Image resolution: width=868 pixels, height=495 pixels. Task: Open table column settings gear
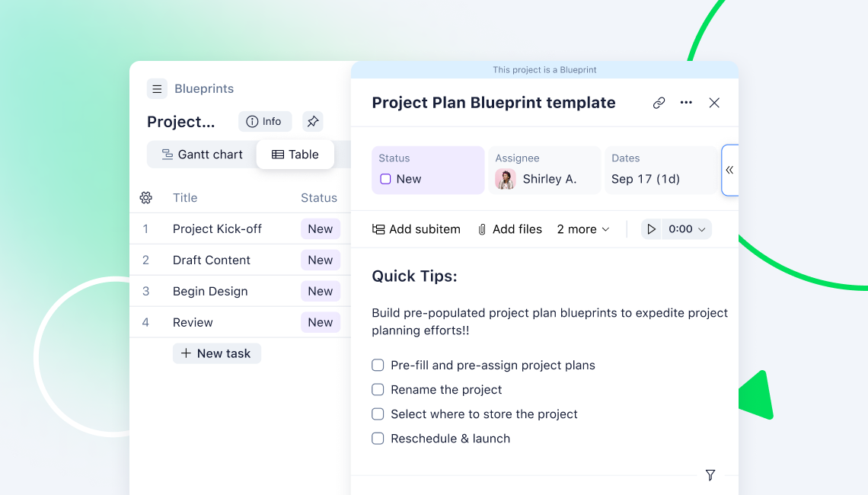[145, 197]
